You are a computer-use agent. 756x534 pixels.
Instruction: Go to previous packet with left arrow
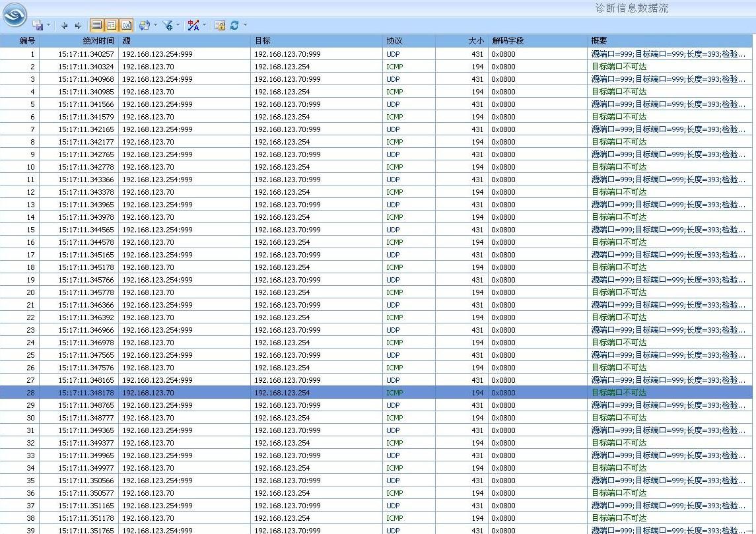pyautogui.click(x=64, y=25)
